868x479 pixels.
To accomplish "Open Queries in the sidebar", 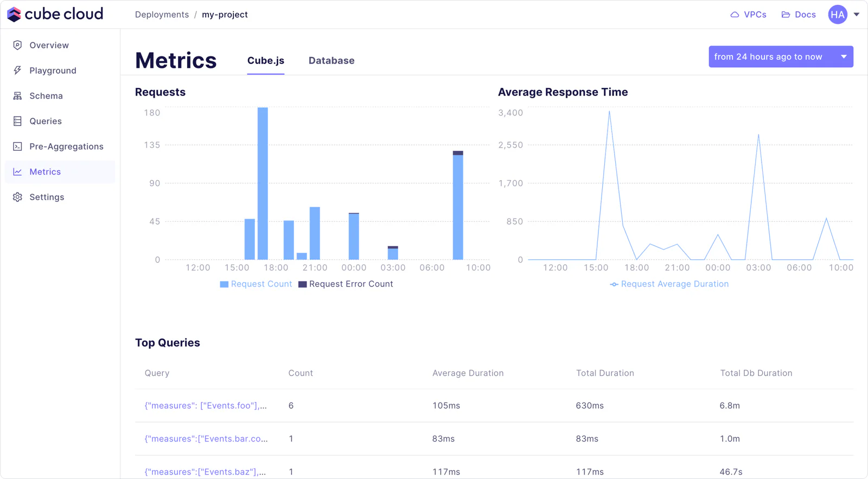I will tap(60, 121).
